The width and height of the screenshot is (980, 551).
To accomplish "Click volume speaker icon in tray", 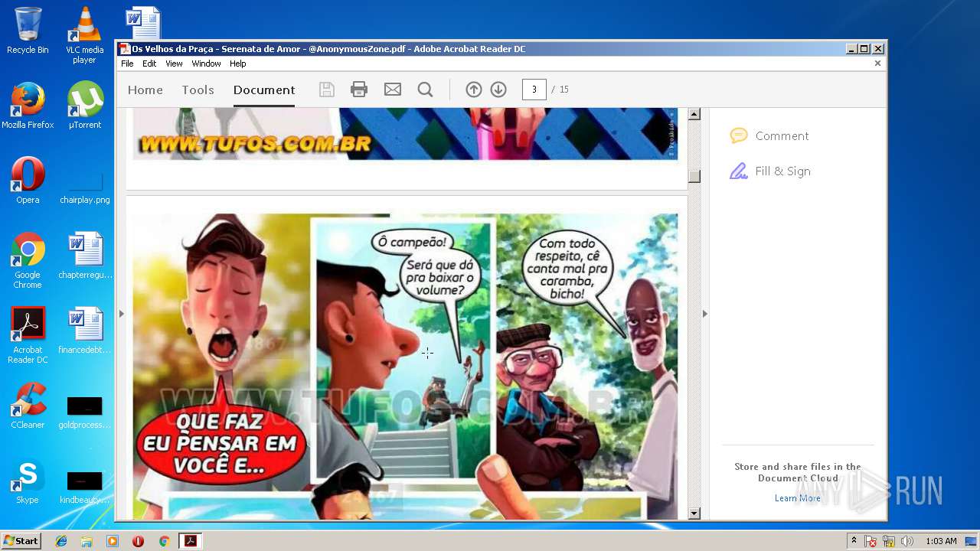I will [907, 541].
